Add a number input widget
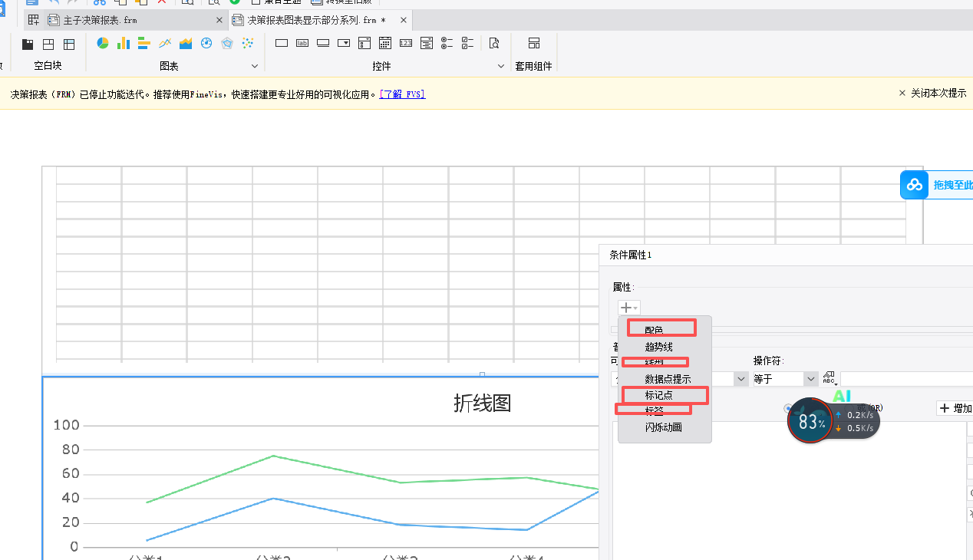This screenshot has width=973, height=560. click(406, 43)
